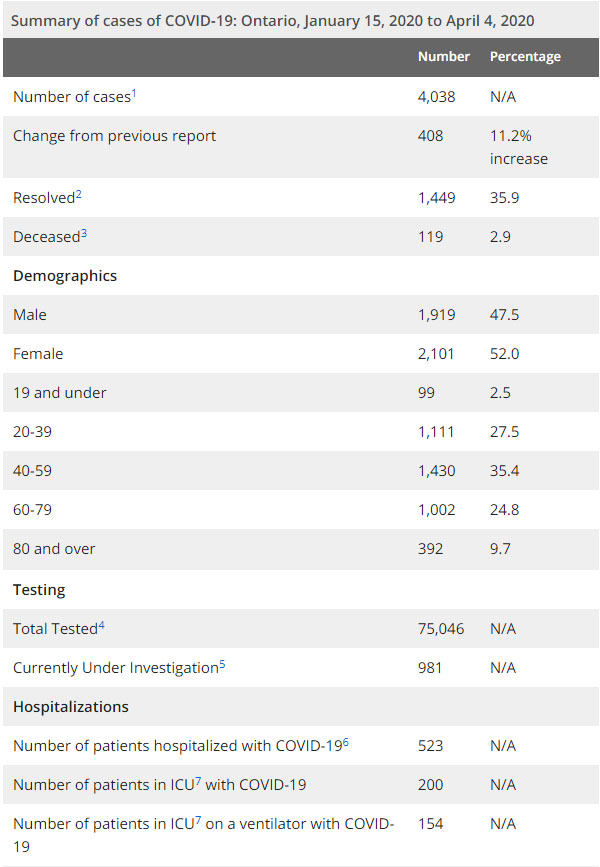Click the 80 and over row label
The image size is (600, 867).
click(x=54, y=549)
